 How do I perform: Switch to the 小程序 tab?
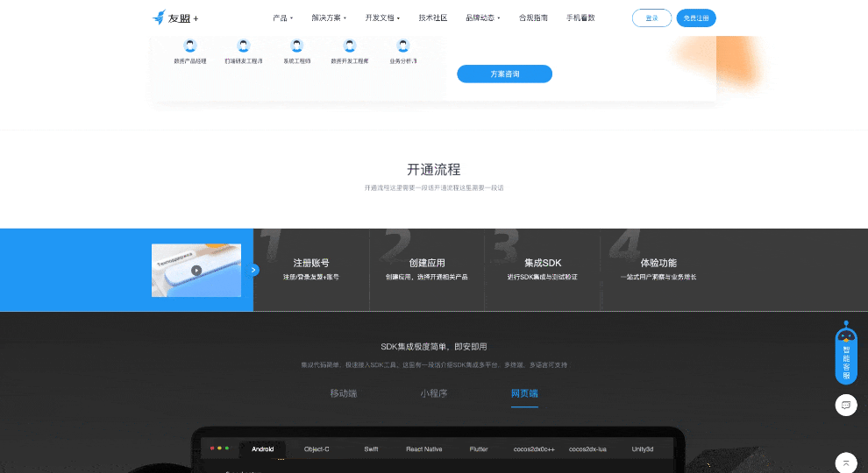click(433, 393)
